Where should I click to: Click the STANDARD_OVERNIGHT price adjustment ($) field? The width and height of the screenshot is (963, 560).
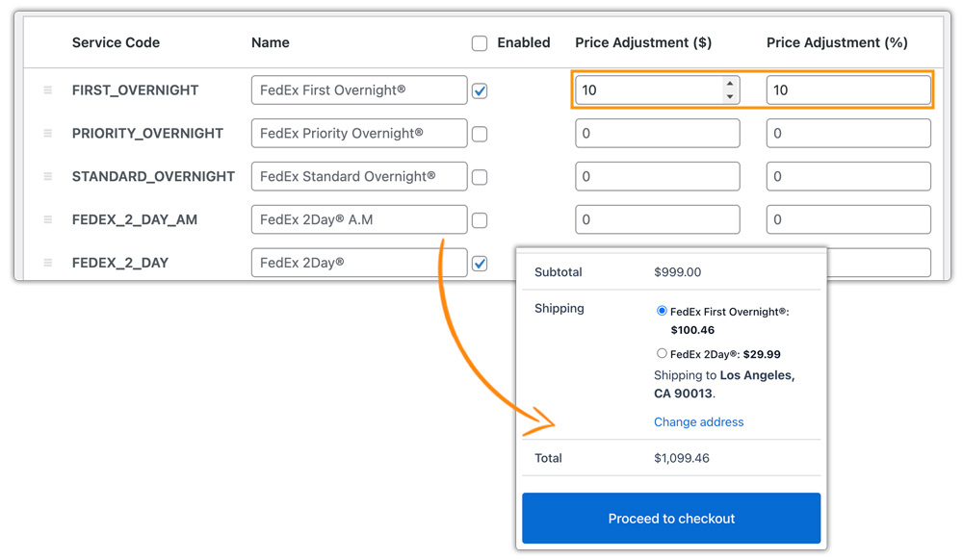point(657,176)
